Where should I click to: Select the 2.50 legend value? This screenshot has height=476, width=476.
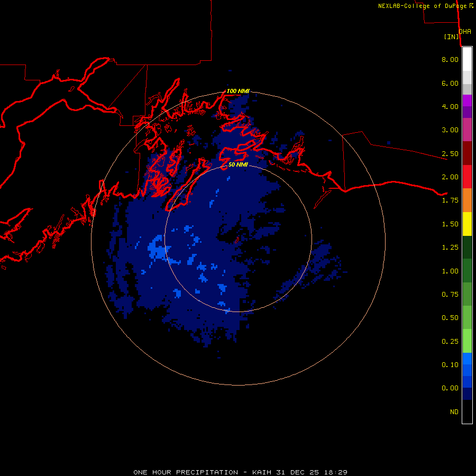450,153
